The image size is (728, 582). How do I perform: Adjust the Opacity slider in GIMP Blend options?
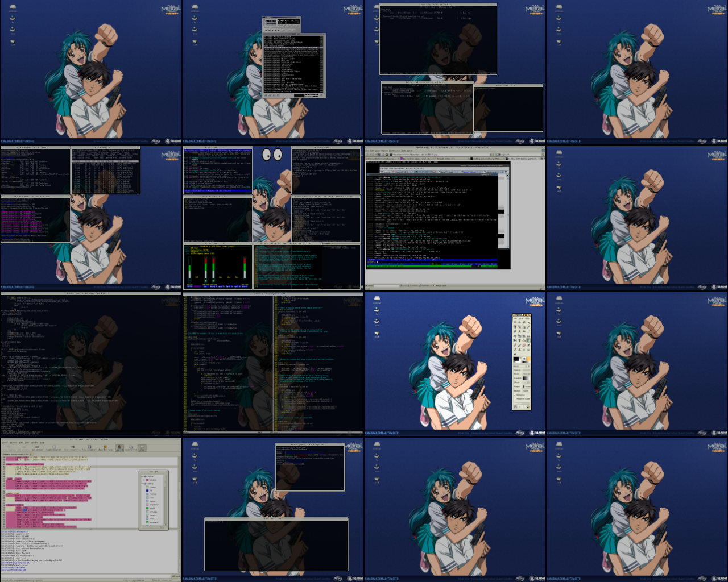(x=526, y=370)
